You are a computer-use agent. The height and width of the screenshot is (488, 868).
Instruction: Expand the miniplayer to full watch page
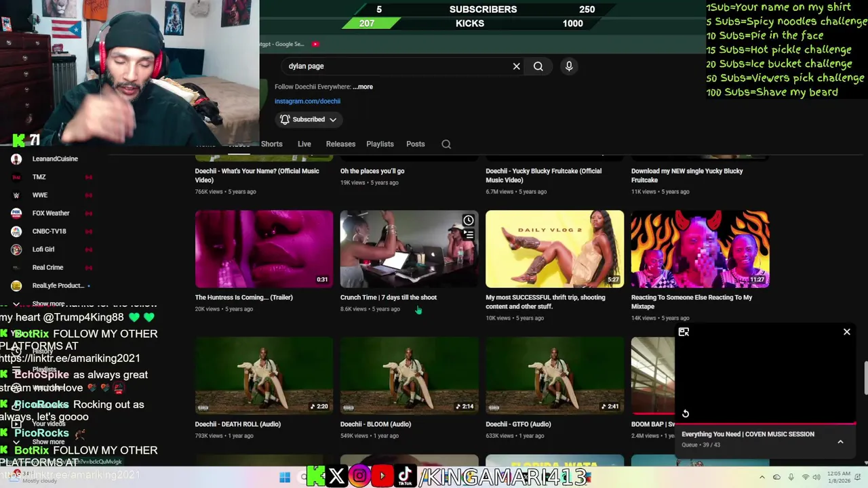pyautogui.click(x=684, y=332)
